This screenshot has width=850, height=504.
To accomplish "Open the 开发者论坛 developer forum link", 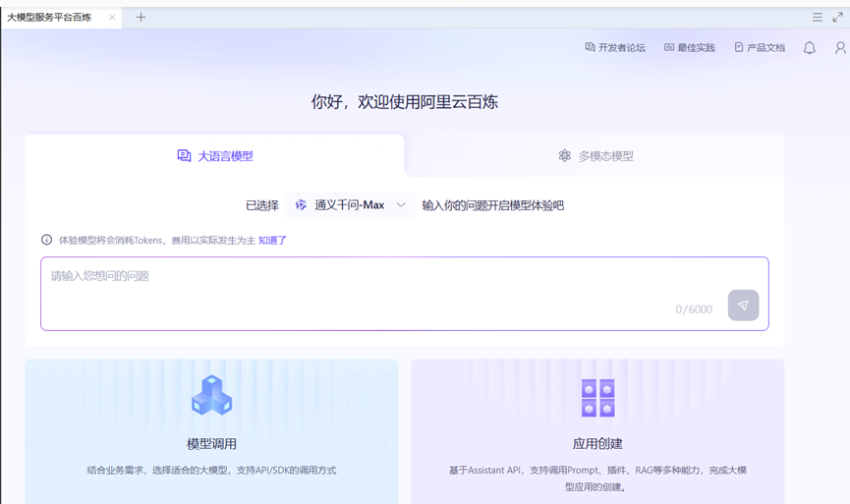I will coord(615,48).
